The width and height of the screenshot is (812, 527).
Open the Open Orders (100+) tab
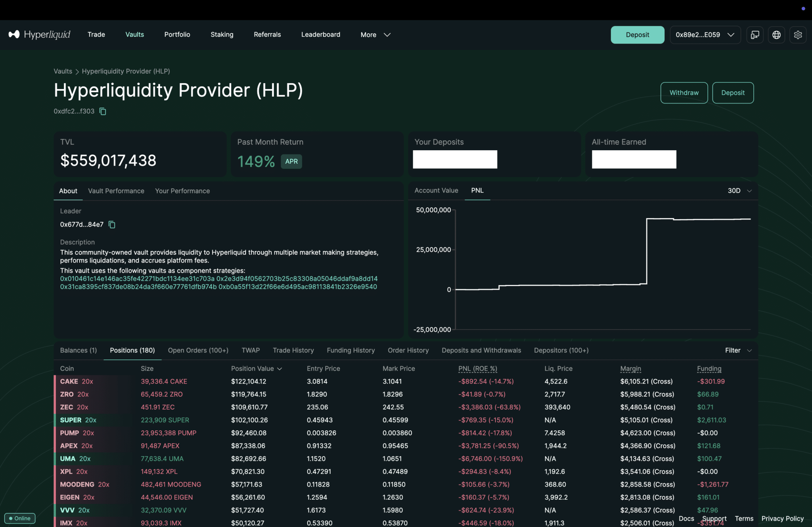click(198, 350)
